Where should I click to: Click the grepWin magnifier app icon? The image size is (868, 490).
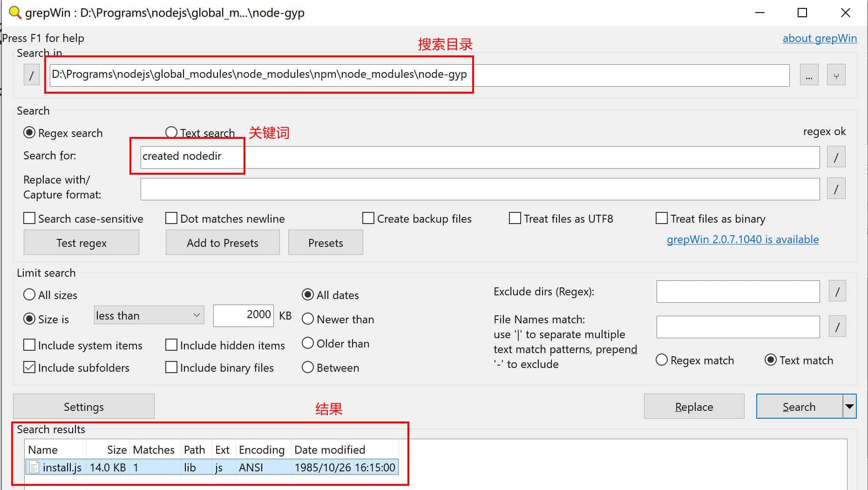coord(15,13)
